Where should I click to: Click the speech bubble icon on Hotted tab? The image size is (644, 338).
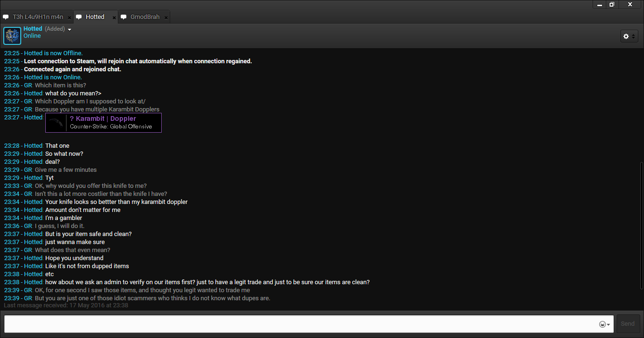tap(78, 17)
